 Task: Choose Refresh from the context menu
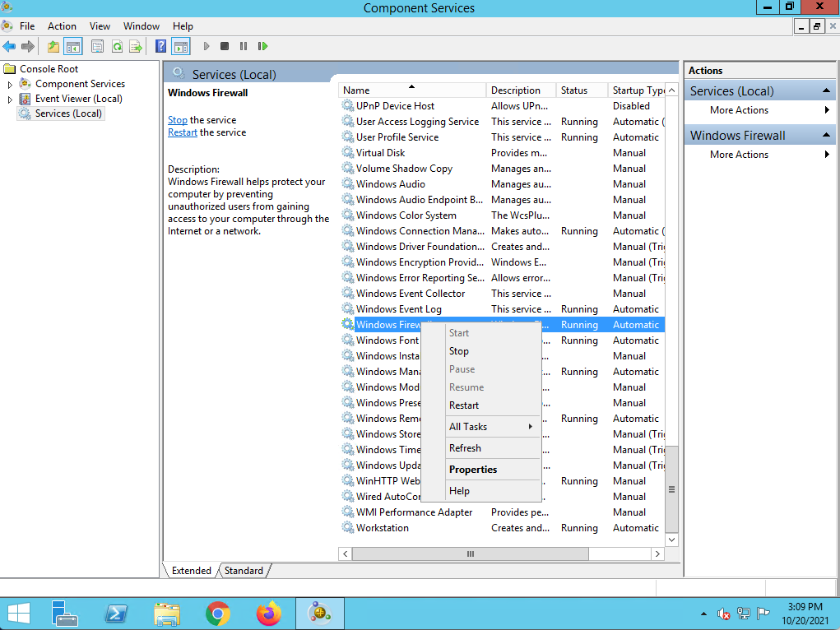pos(481,448)
